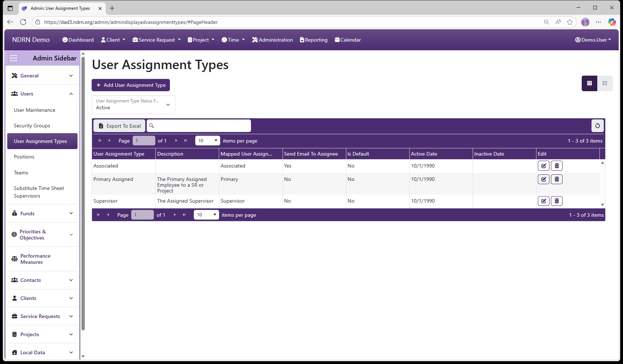Open Substitute Time Sheet Supervisors
This screenshot has width=623, height=364.
pyautogui.click(x=42, y=192)
